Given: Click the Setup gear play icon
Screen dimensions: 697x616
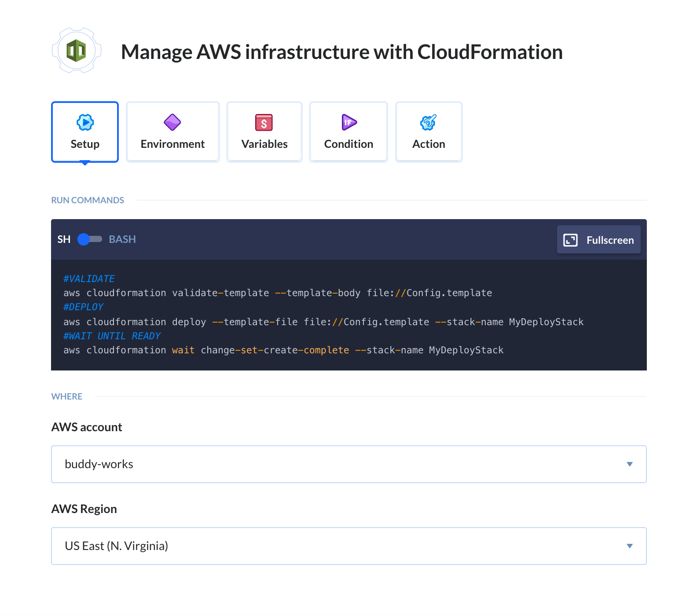Looking at the screenshot, I should coord(85,122).
